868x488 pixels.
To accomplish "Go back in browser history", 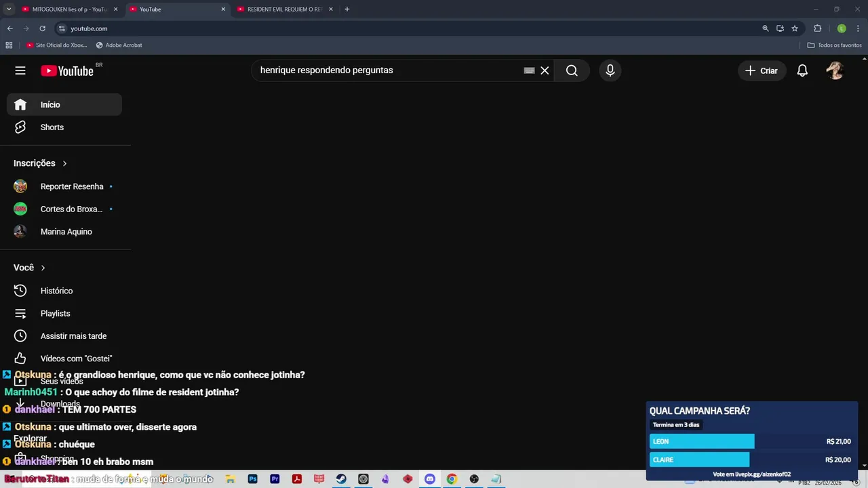I will pos(9,28).
